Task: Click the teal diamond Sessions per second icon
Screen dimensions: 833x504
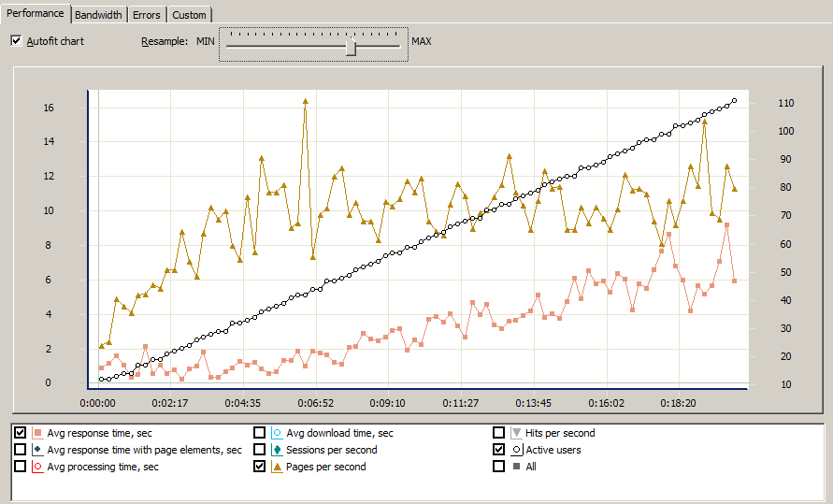Action: [x=277, y=450]
